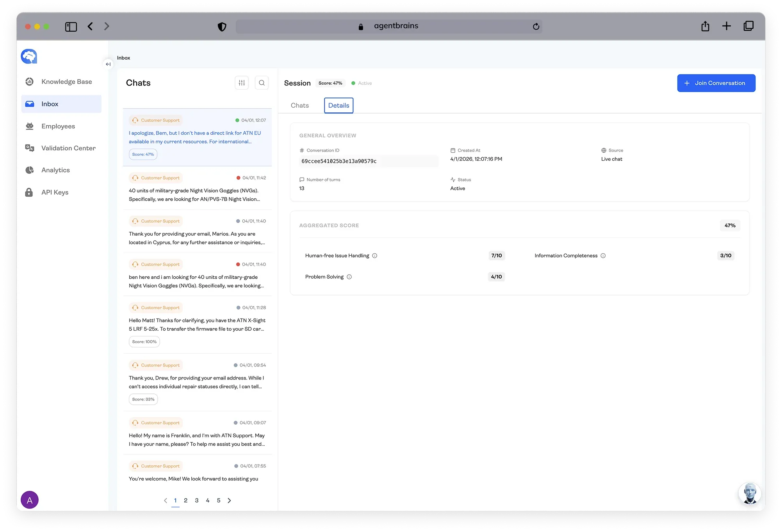782x532 pixels.
Task: Reload the page with the refresh icon
Action: (x=536, y=27)
